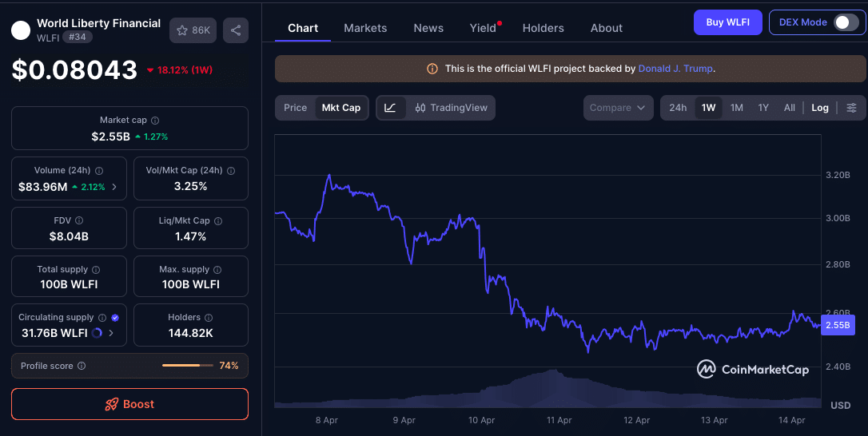Click the Holders info icon
The width and height of the screenshot is (868, 436).
[208, 318]
